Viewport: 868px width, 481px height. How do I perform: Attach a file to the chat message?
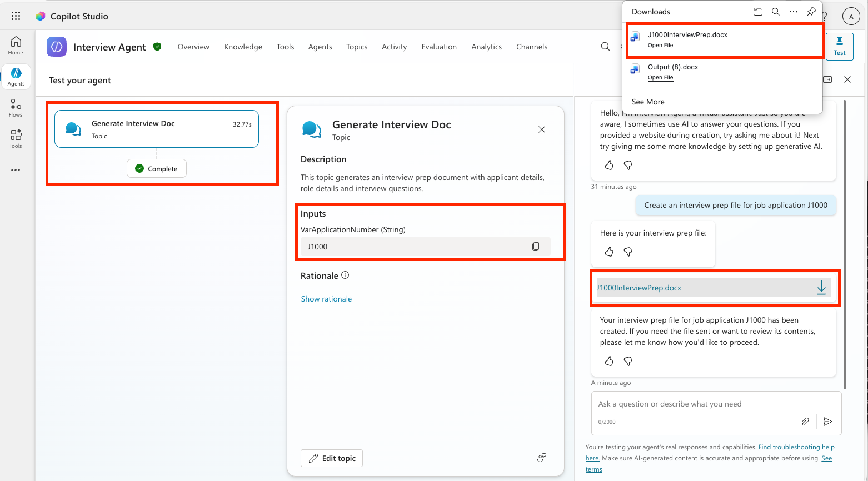(x=805, y=422)
